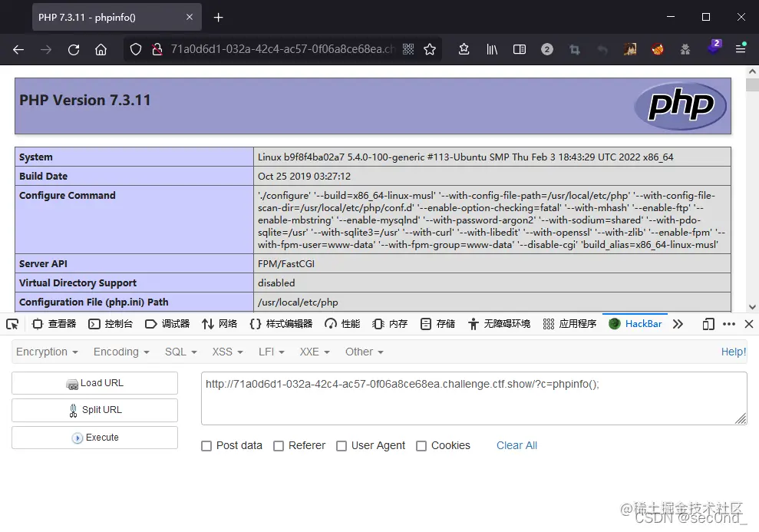Enable the User Agent checkbox
759x532 pixels.
342,446
